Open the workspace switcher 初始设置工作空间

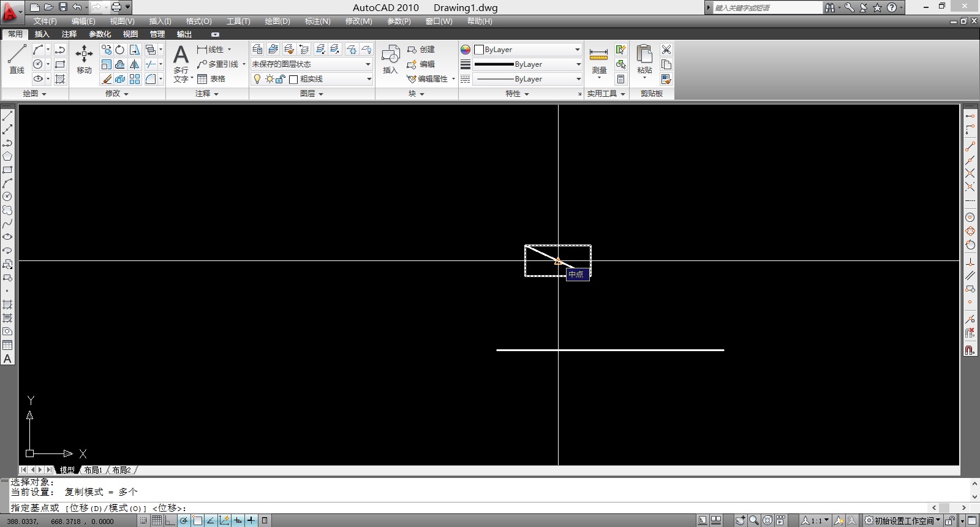tap(902, 520)
